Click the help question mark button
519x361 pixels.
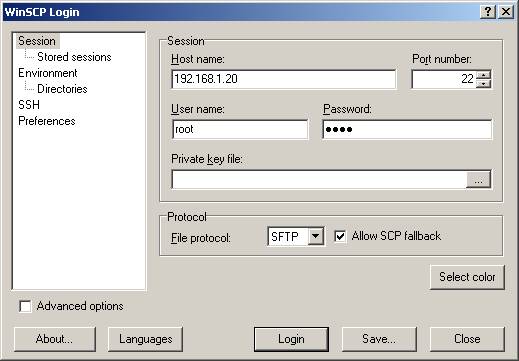pyautogui.click(x=488, y=12)
